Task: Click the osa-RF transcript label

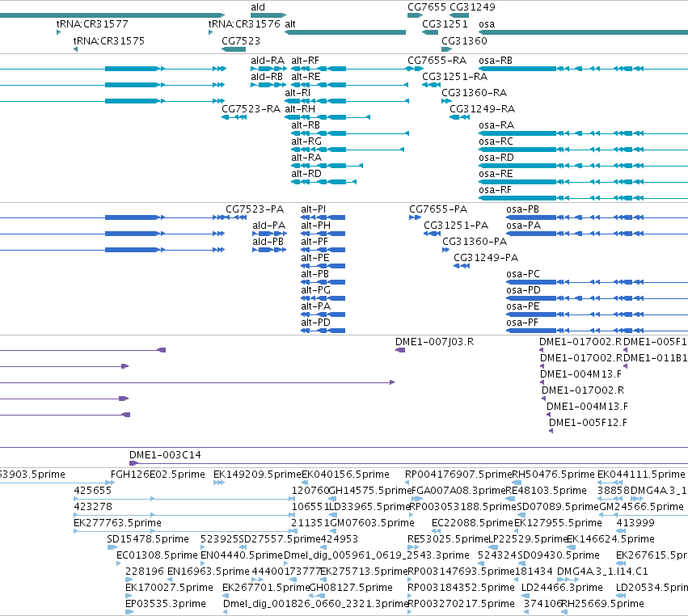Action: click(x=495, y=190)
